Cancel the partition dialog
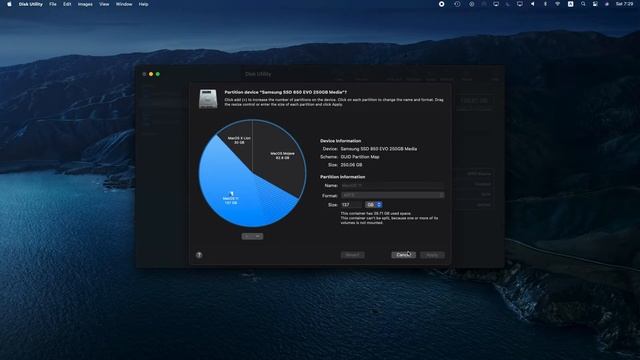The width and height of the screenshot is (640, 360). [x=403, y=255]
